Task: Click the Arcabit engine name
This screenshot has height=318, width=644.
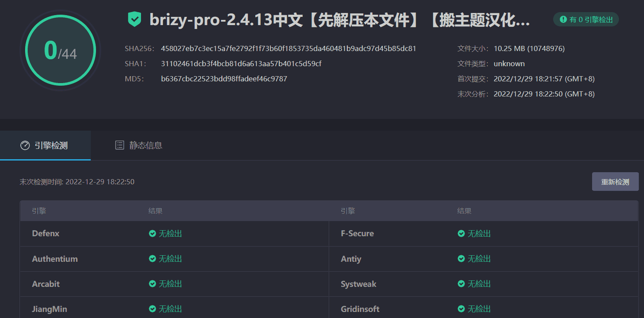Action: 46,284
